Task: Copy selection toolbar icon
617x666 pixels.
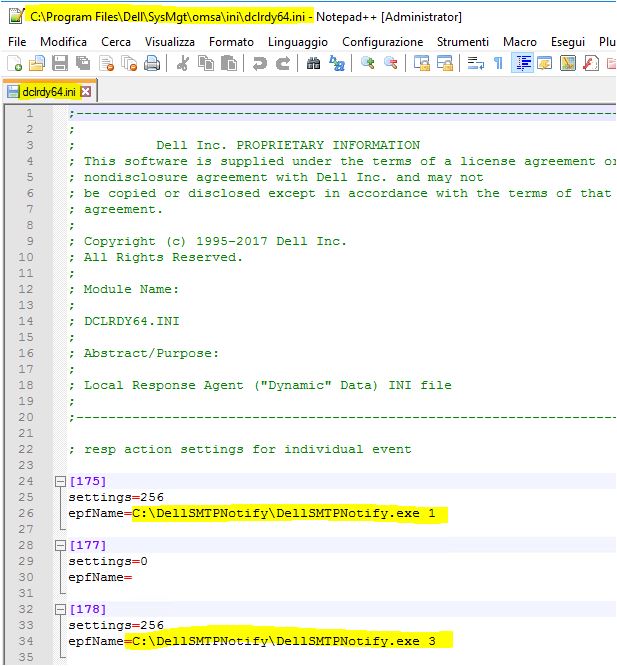Action: [x=206, y=64]
